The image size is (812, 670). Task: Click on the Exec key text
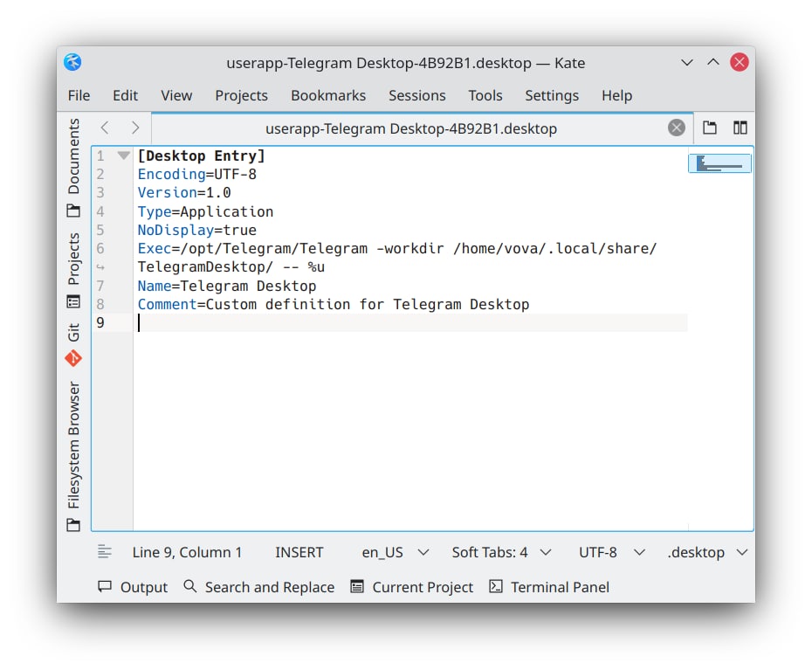155,248
